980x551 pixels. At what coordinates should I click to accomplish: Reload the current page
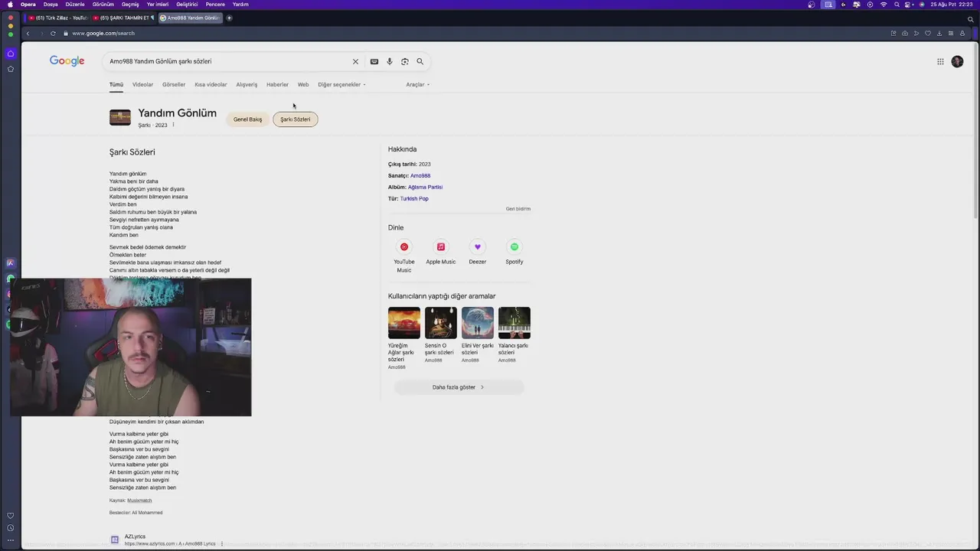(x=53, y=33)
